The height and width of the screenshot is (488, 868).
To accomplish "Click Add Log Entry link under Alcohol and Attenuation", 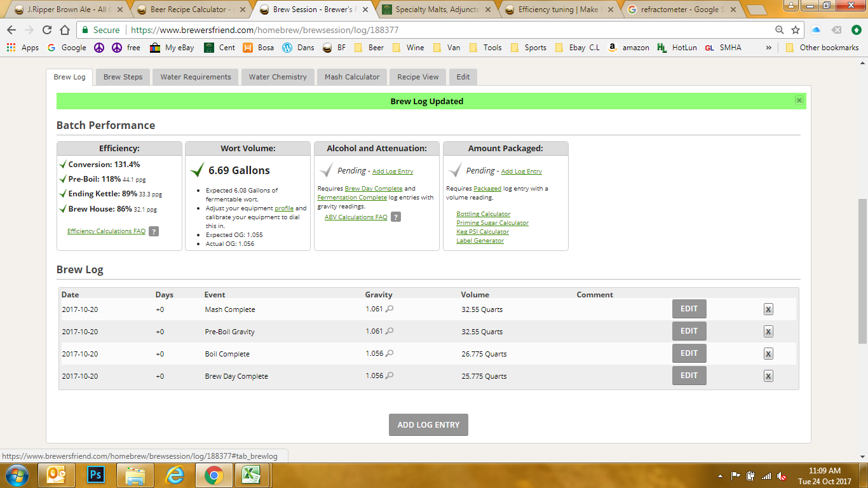I will (393, 172).
